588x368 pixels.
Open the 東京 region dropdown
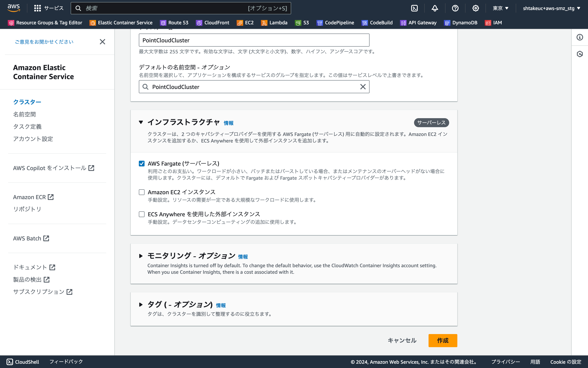(x=501, y=8)
